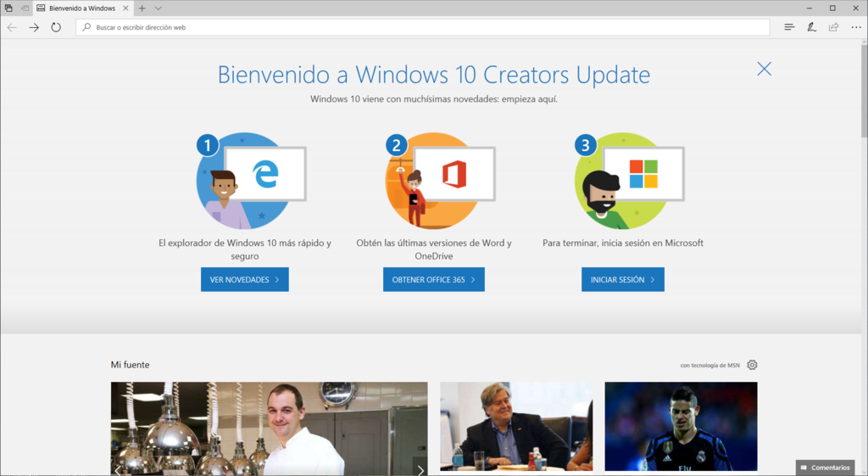
Task: Click next arrow on news carousel
Action: (420, 469)
